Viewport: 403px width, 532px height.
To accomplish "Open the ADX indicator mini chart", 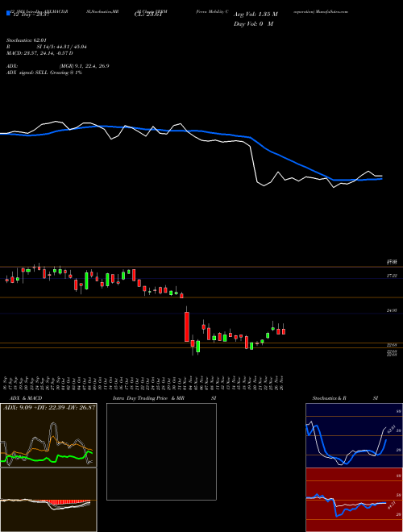I will pos(48,435).
